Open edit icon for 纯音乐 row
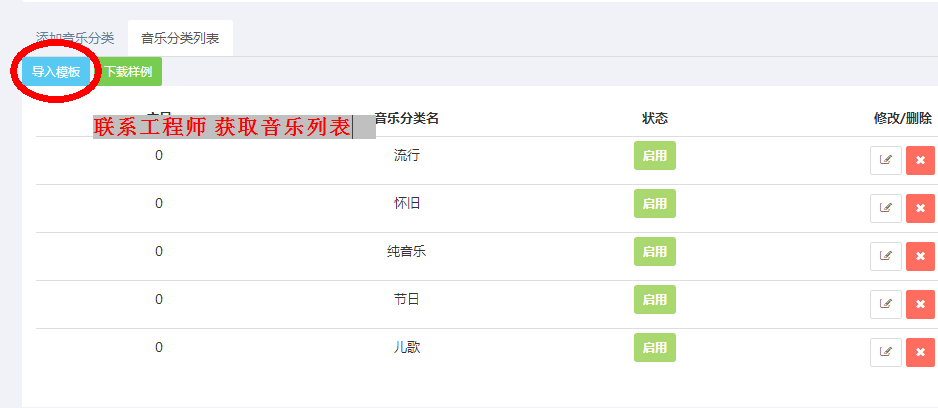The height and width of the screenshot is (408, 938). [885, 256]
